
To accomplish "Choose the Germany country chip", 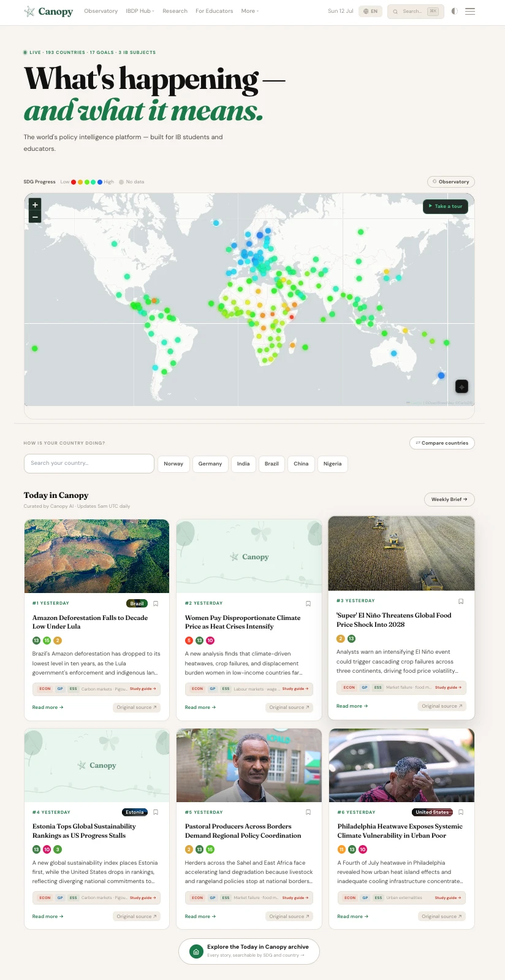I will [210, 464].
